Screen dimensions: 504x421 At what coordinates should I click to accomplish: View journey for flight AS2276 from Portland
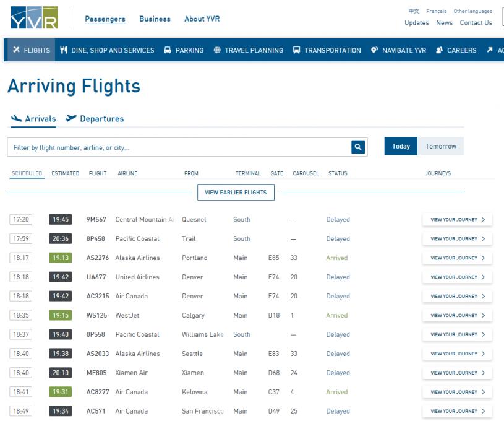pyautogui.click(x=457, y=258)
